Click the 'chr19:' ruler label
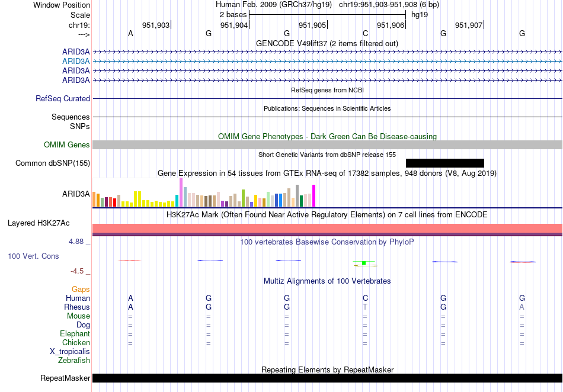 coord(79,25)
